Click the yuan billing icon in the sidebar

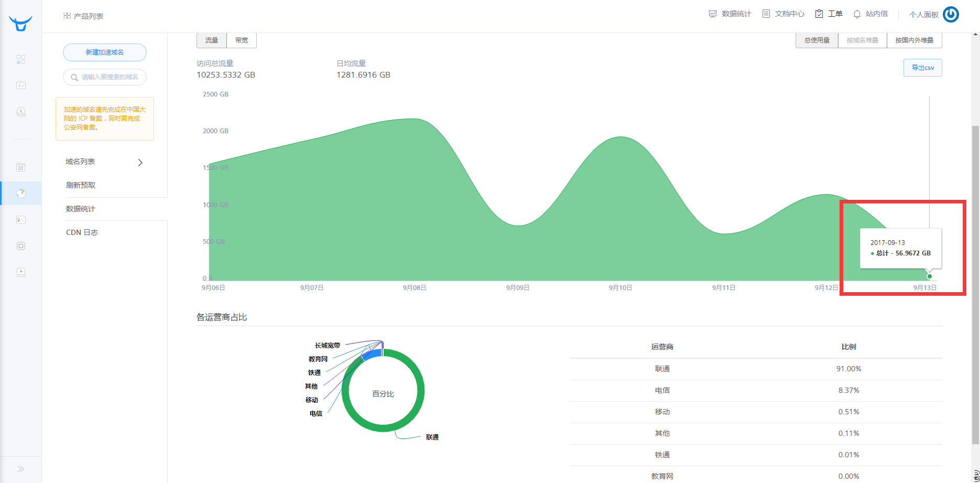click(21, 112)
